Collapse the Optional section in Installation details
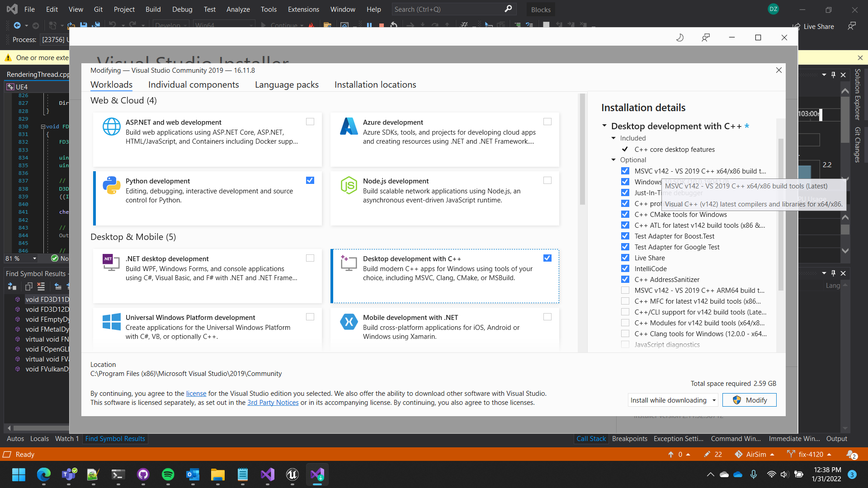 [613, 160]
